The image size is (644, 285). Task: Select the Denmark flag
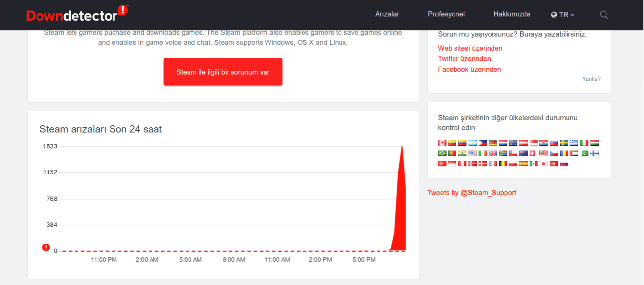pyautogui.click(x=483, y=163)
